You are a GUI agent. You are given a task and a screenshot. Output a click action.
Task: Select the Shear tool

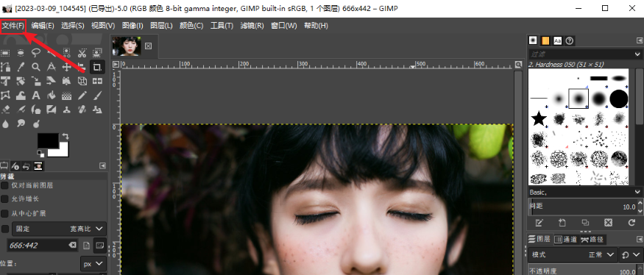point(52,81)
